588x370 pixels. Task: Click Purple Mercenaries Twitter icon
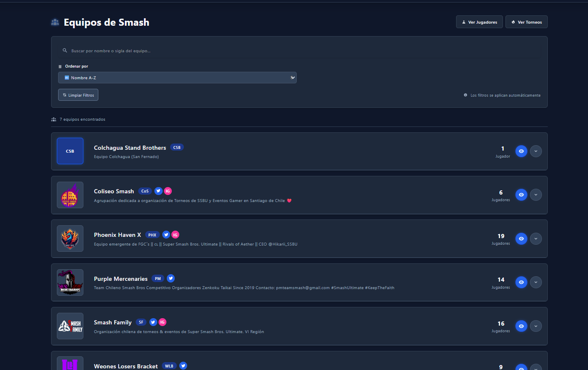171,278
